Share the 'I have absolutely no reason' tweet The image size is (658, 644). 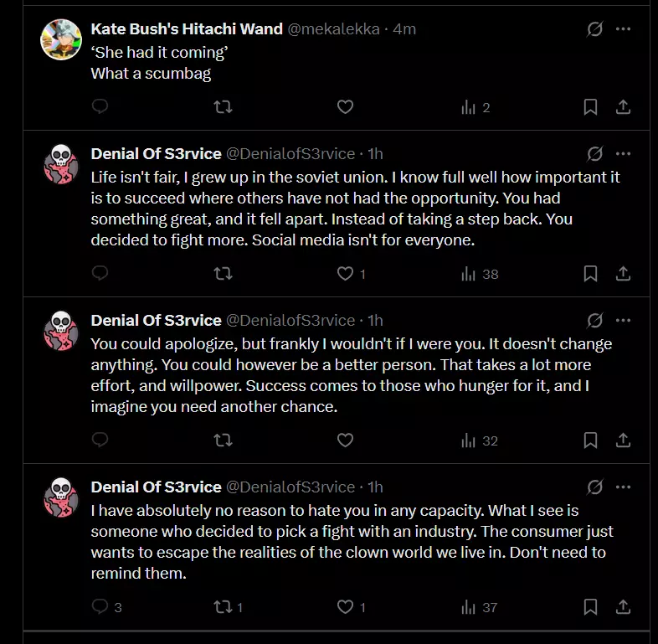click(623, 606)
